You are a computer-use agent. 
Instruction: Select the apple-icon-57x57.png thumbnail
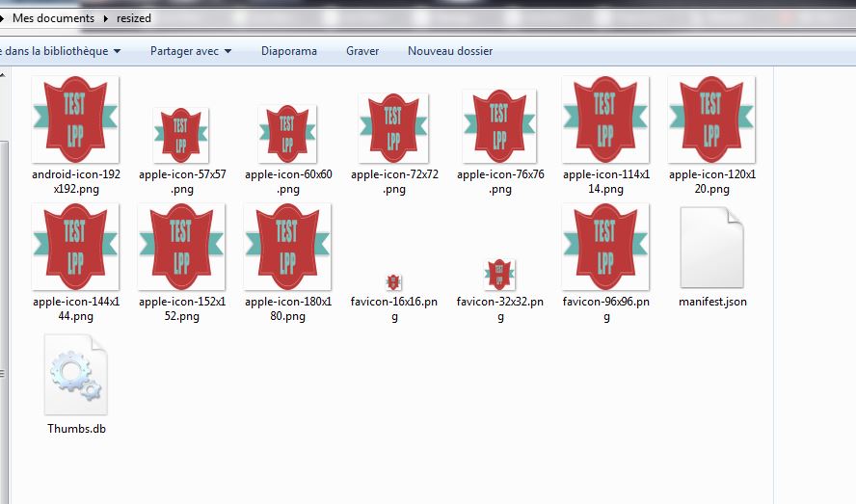tap(181, 136)
